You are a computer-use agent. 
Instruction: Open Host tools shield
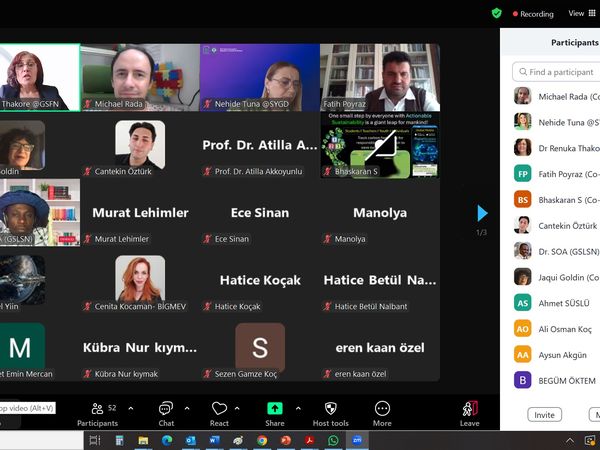[331, 414]
